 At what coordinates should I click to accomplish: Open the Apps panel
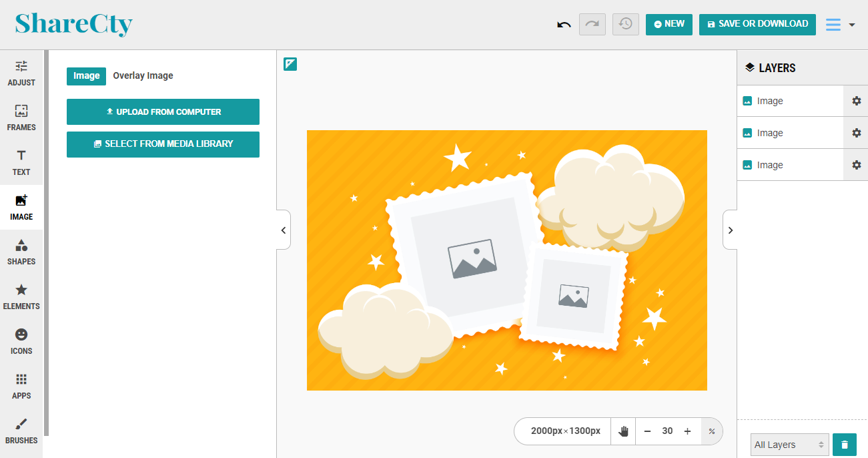(21, 386)
